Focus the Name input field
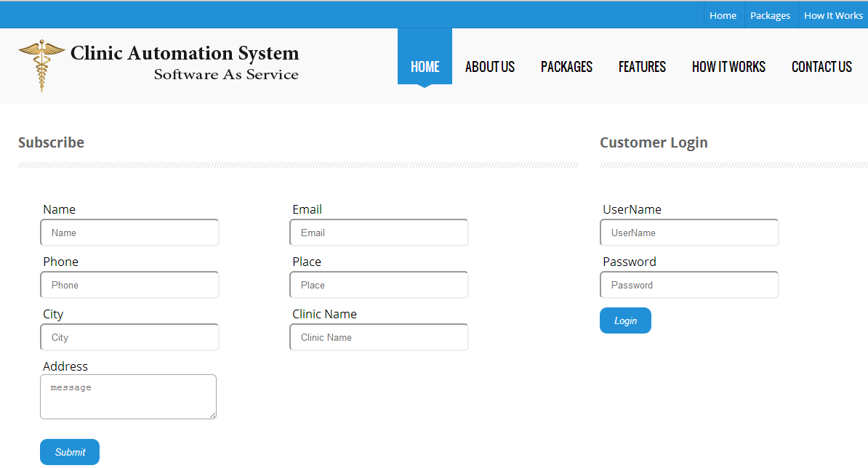868x468 pixels. [129, 233]
